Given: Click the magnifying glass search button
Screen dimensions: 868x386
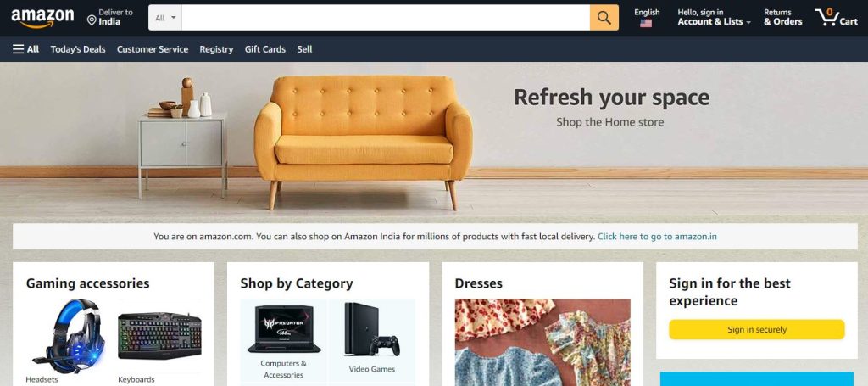Looking at the screenshot, I should pyautogui.click(x=604, y=18).
